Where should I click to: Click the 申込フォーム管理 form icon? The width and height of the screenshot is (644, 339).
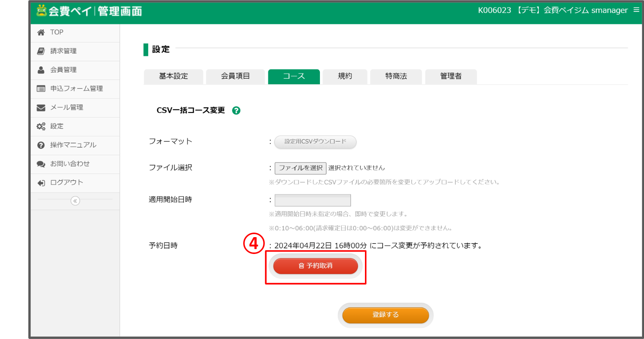pyautogui.click(x=41, y=89)
